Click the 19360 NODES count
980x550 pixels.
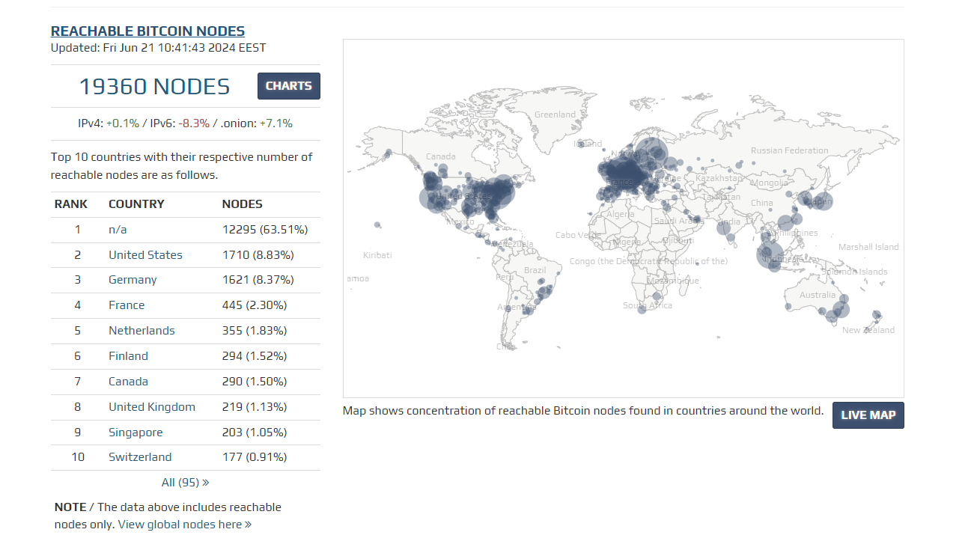(x=155, y=85)
